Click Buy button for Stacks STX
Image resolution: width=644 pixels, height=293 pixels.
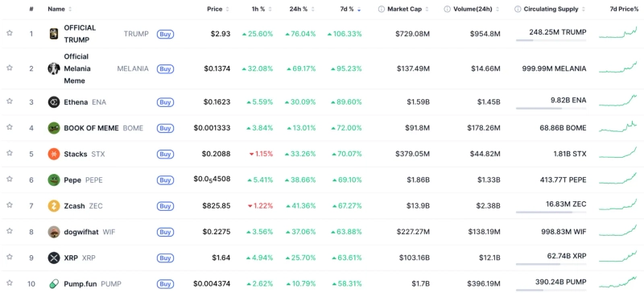pyautogui.click(x=165, y=154)
